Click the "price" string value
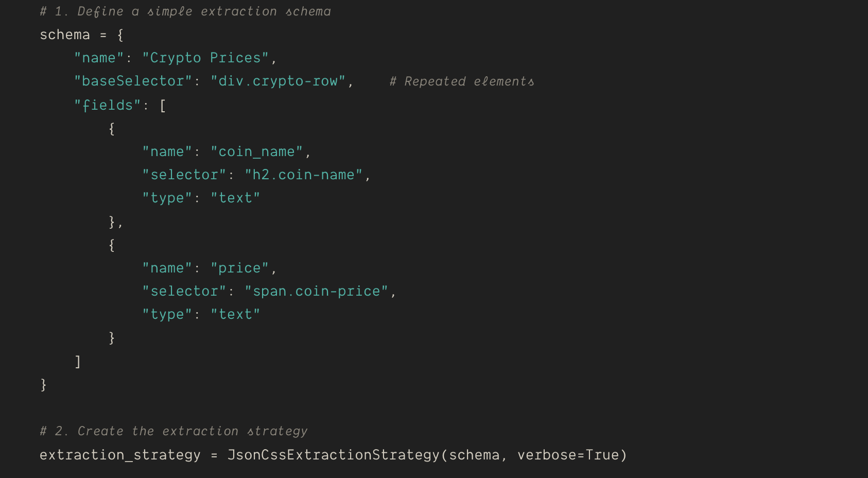Screen dimensions: 868x478 (x=239, y=268)
